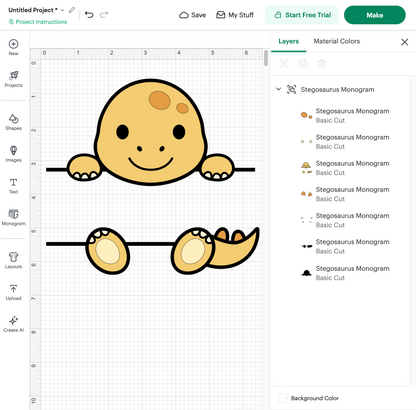Open the Projects sidebar icon
416x410 pixels.
pos(14,75)
